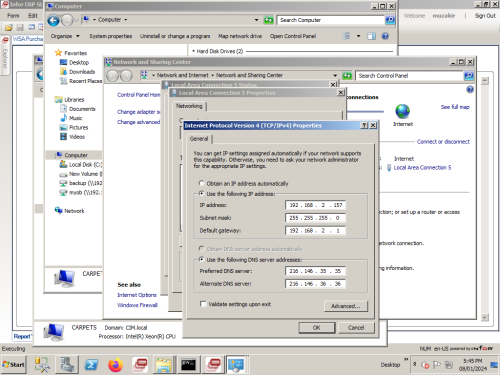Click the search icon beside Search Control Panel
The width and height of the screenshot is (500, 375).
click(x=469, y=76)
